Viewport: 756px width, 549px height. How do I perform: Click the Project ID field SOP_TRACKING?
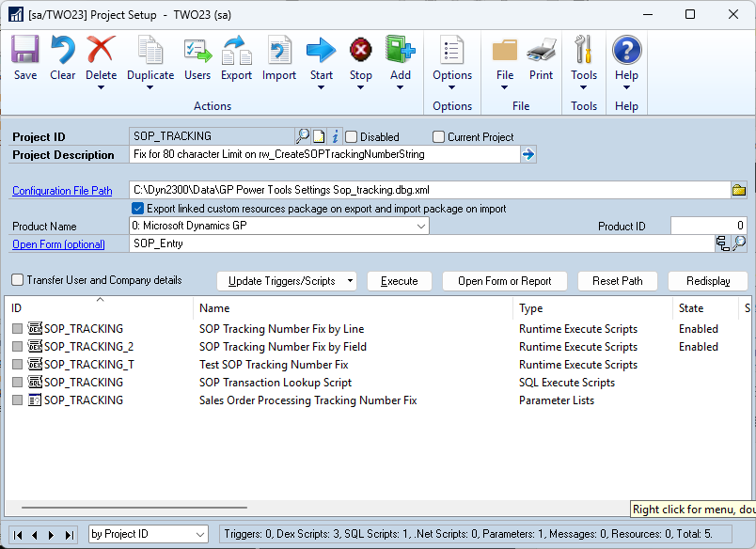coord(213,136)
